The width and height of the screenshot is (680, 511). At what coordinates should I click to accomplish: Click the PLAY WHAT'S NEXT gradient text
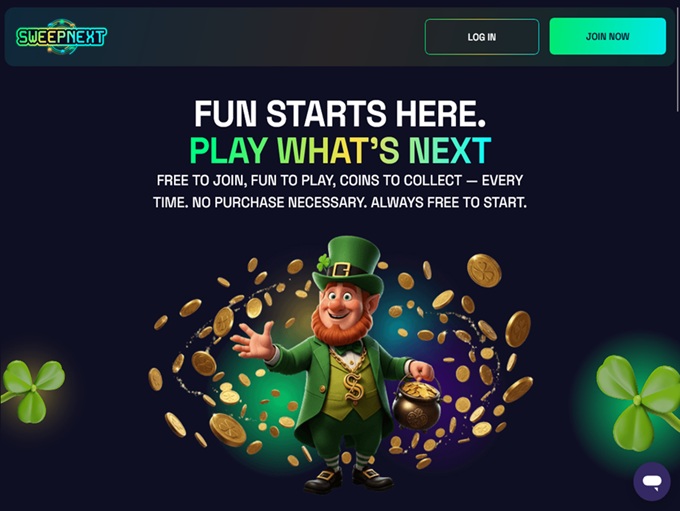(340, 150)
